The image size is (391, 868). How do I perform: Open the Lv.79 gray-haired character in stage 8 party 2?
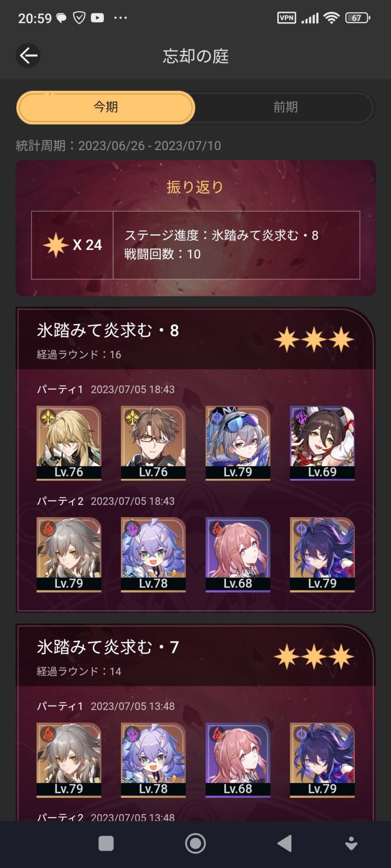pyautogui.click(x=69, y=554)
